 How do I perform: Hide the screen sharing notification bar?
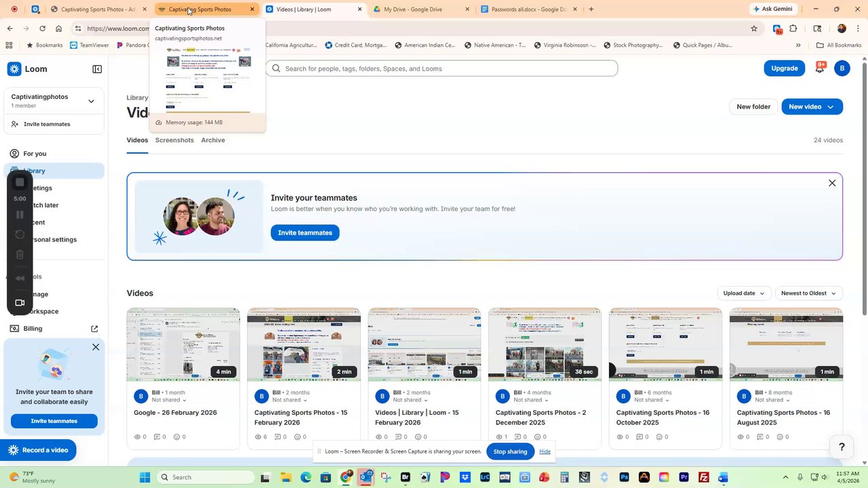pos(545,451)
